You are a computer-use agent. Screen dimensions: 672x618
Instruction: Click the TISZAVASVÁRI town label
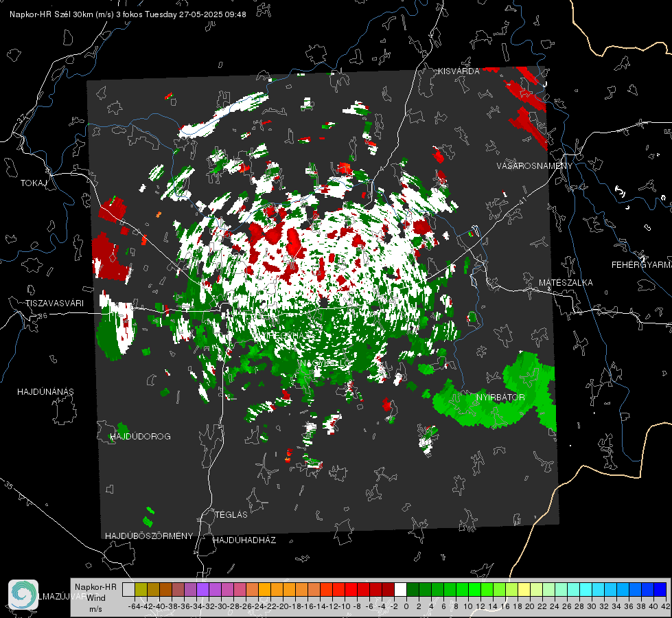coord(54,304)
